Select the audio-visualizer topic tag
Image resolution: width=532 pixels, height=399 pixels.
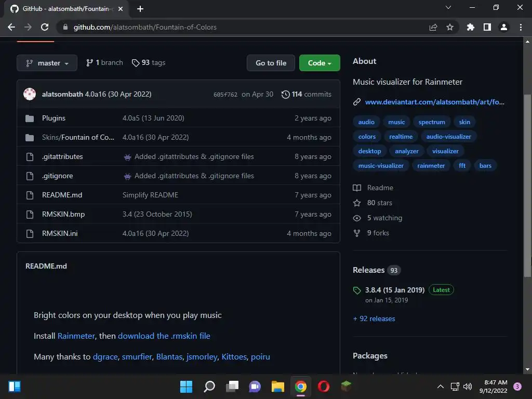[448, 137]
